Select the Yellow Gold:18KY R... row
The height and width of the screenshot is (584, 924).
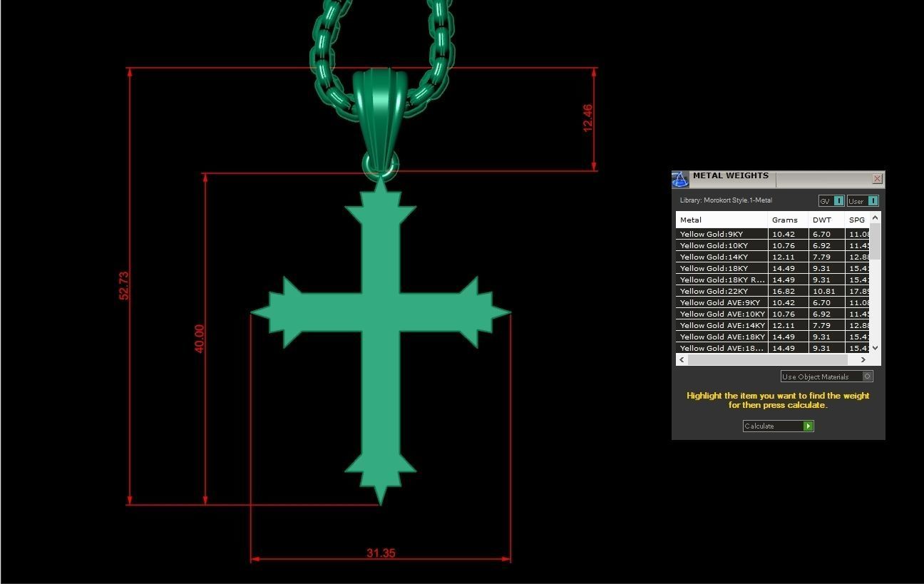773,280
